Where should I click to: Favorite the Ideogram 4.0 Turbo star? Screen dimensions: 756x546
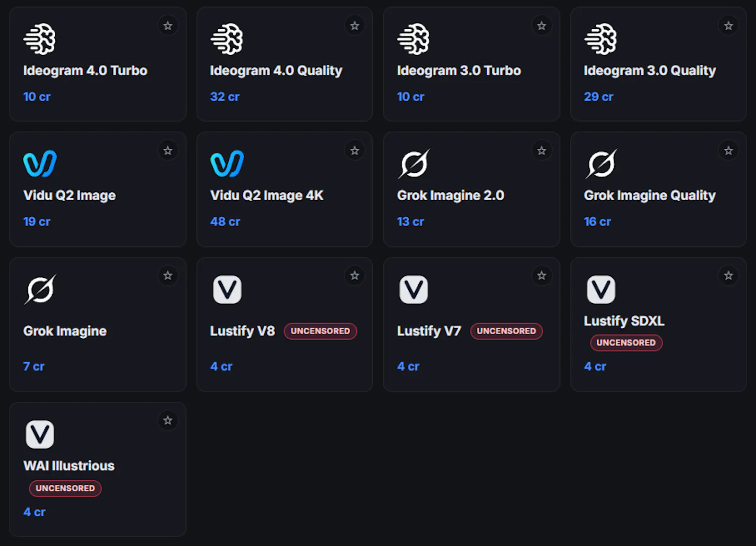168,26
